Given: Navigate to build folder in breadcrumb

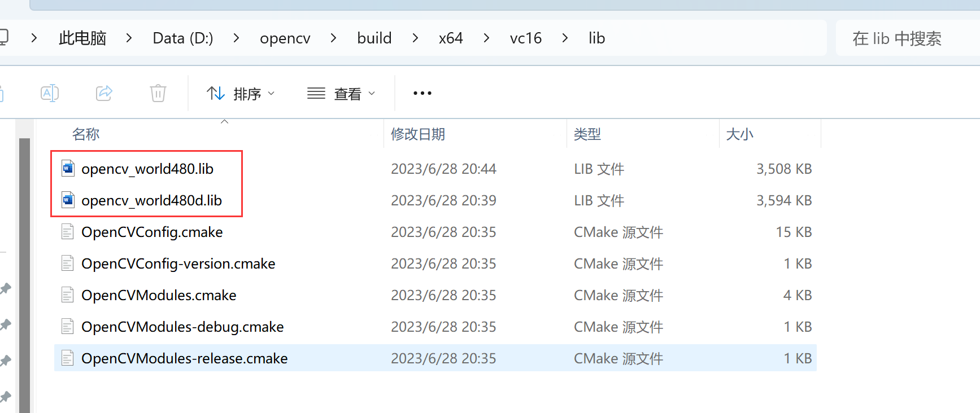Looking at the screenshot, I should 374,38.
